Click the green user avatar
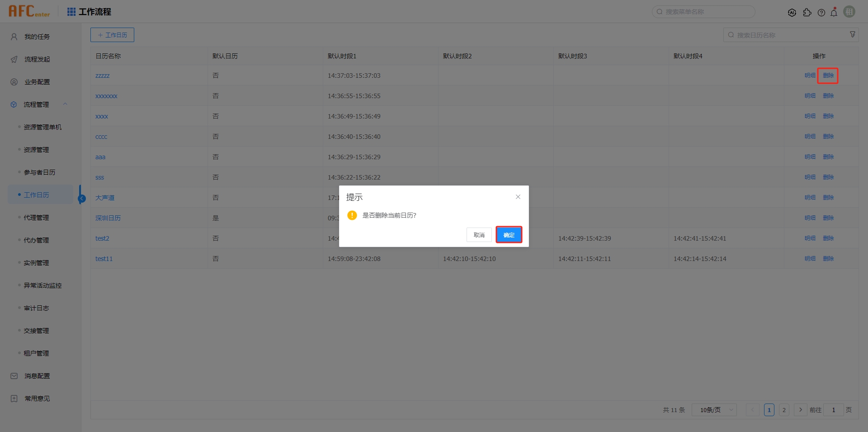This screenshot has height=432, width=868. click(x=849, y=12)
